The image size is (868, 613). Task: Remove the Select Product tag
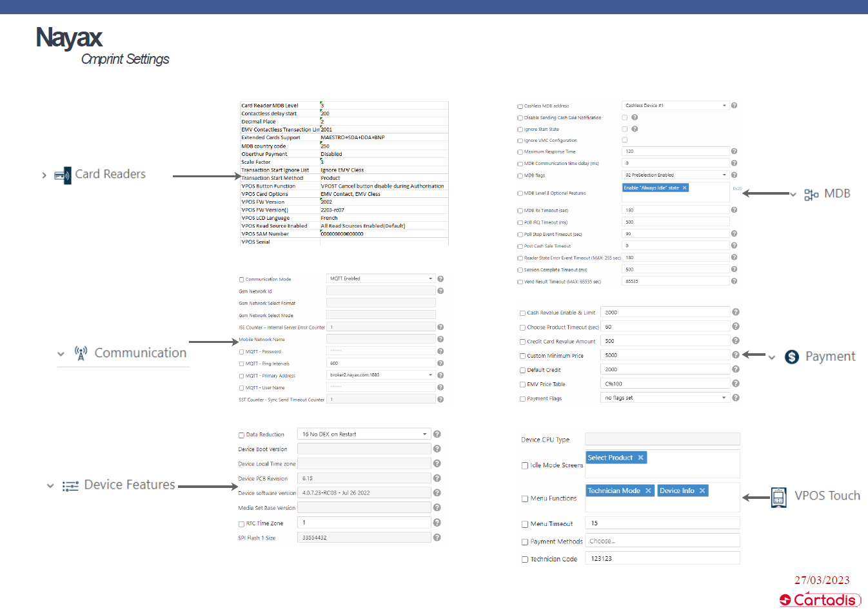point(640,458)
